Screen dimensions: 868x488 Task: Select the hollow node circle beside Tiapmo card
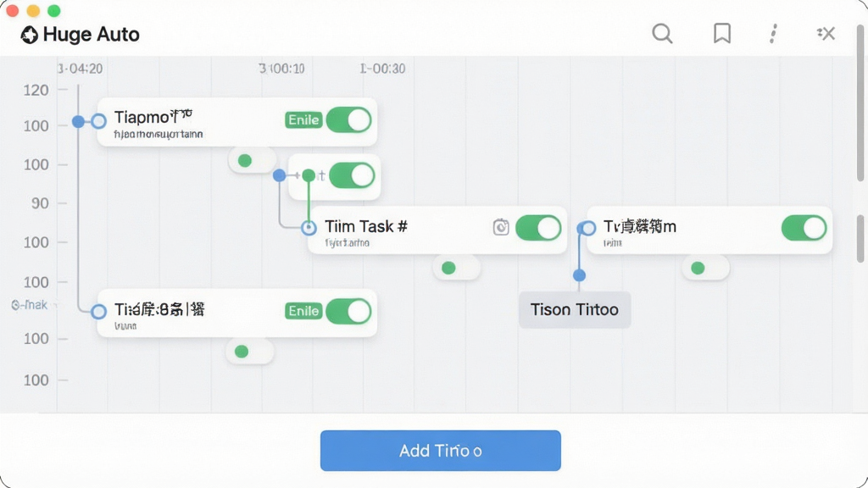[x=98, y=120]
